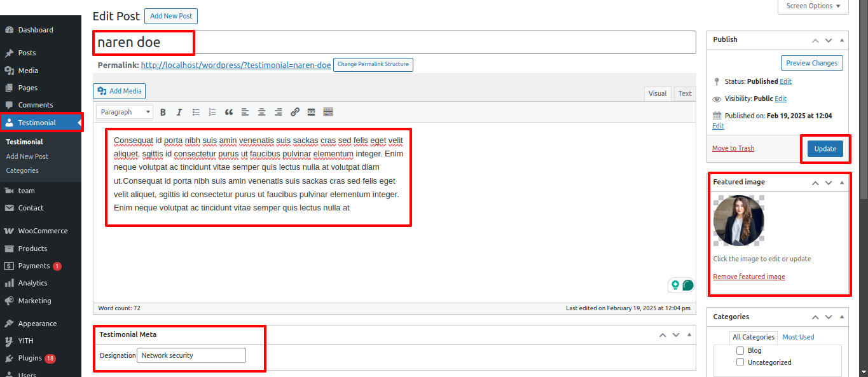Insert a bulleted list
The height and width of the screenshot is (377, 868).
[x=196, y=112]
